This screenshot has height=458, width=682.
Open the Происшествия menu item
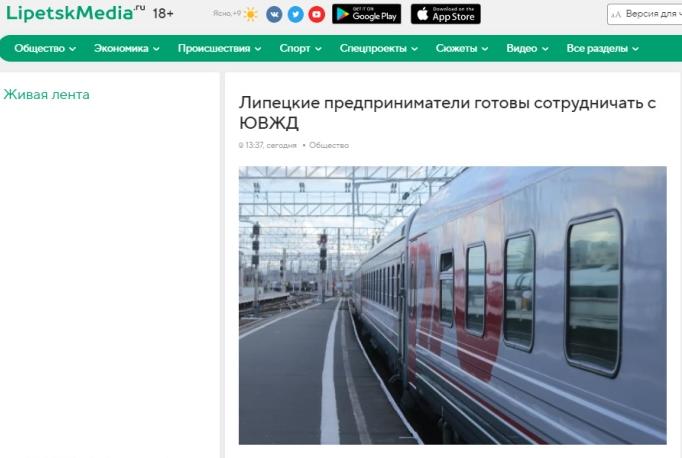pos(214,48)
